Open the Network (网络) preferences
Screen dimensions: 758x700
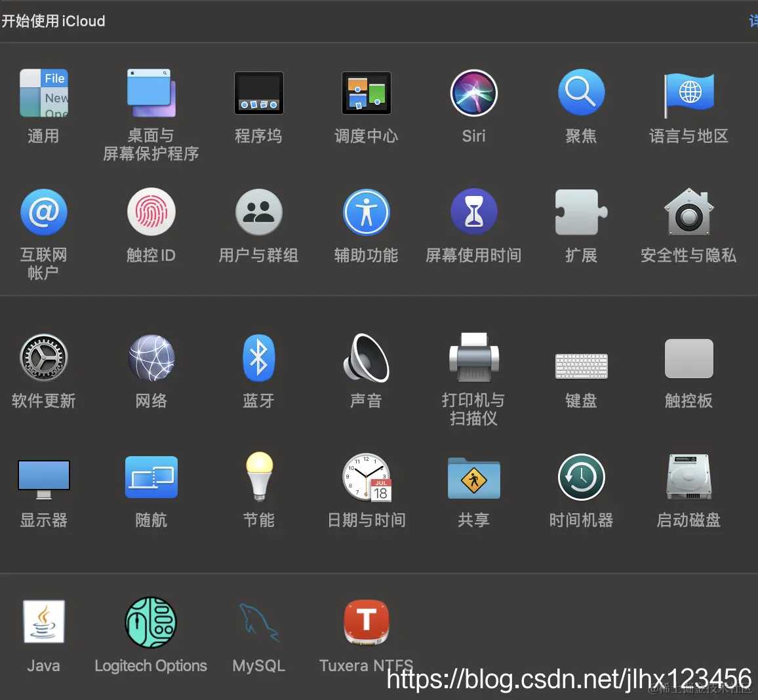tap(151, 358)
